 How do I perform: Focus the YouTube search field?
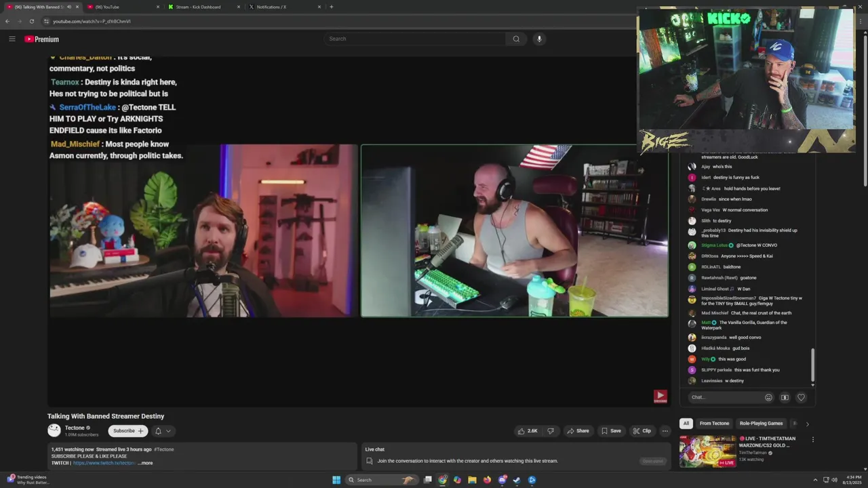point(414,39)
